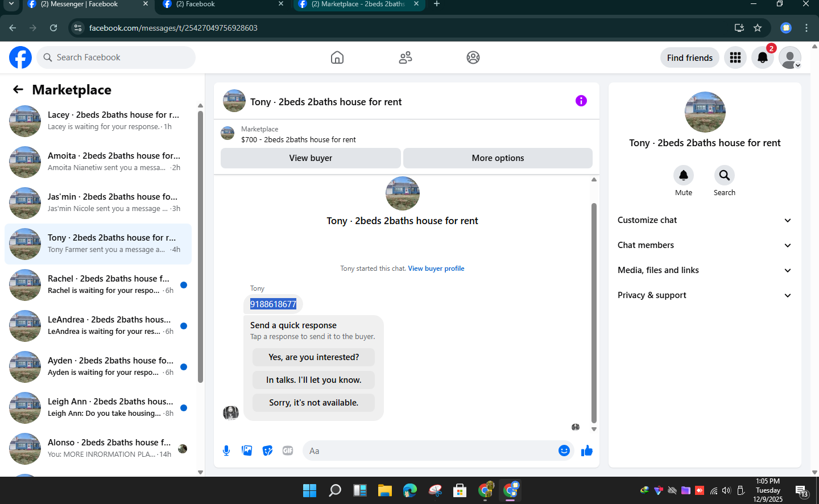Mute this conversation with the bell button
The image size is (819, 504).
tap(684, 175)
